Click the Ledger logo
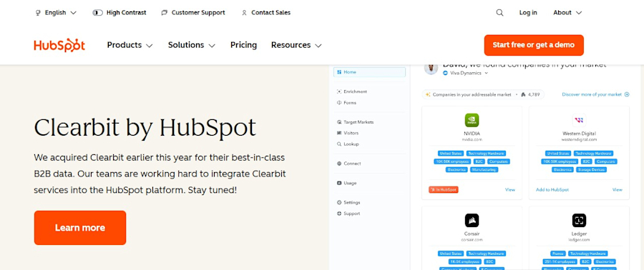Screen dimensions: 644x270 tap(579, 221)
